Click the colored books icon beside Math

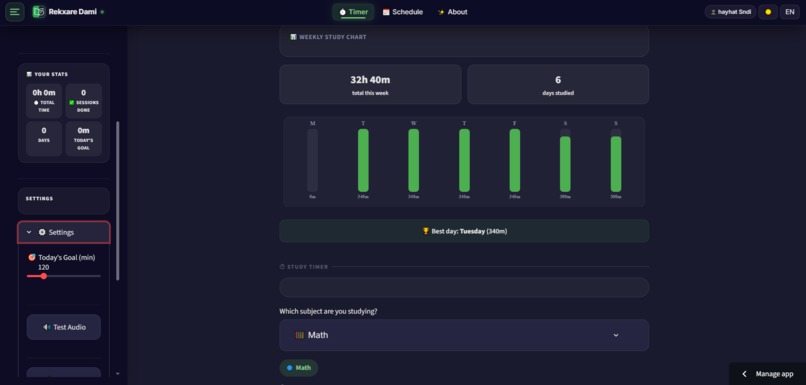[299, 335]
